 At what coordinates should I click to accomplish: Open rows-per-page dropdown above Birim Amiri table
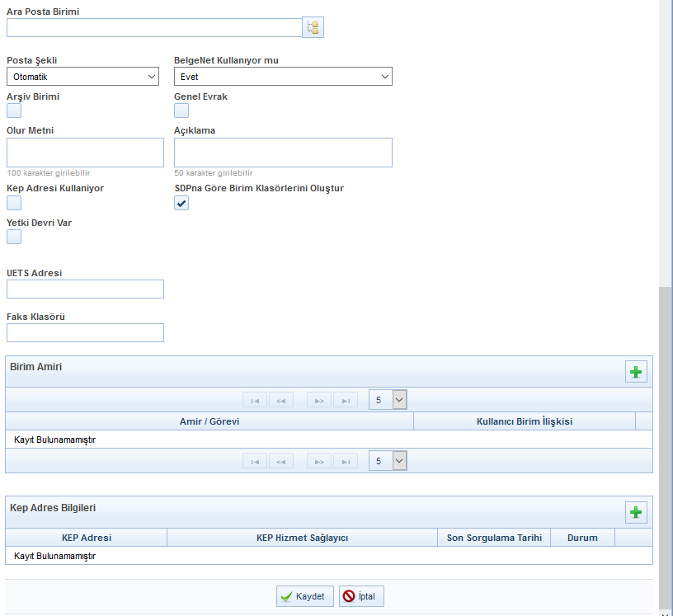tap(388, 400)
